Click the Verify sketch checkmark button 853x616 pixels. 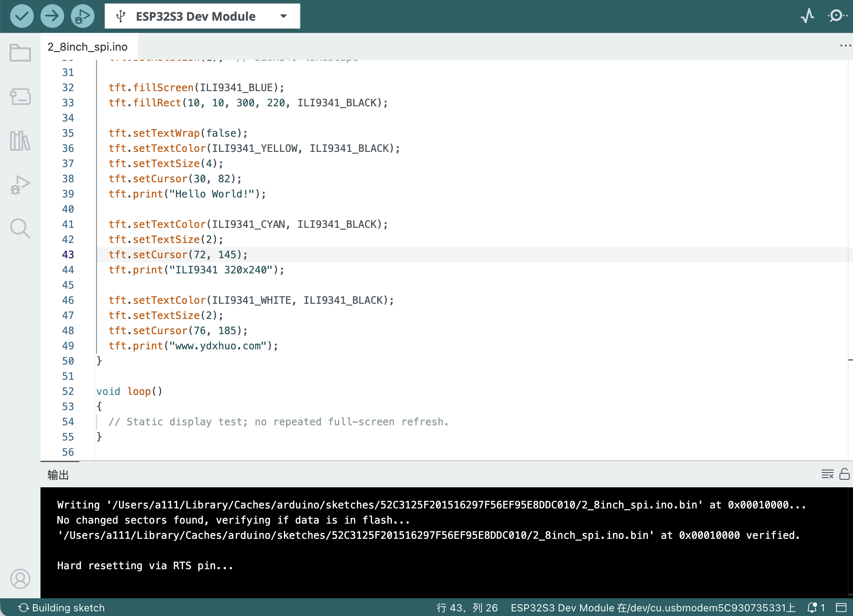pos(22,16)
